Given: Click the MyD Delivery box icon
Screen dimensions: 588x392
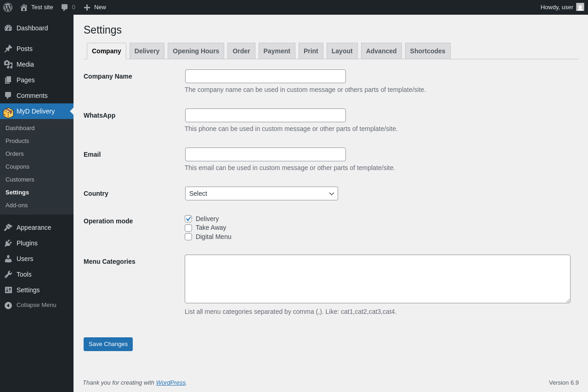Looking at the screenshot, I should point(8,113).
